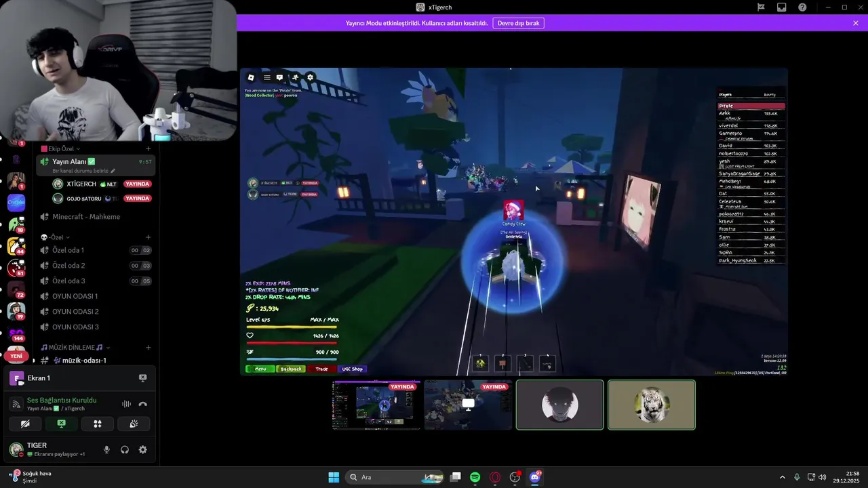
Task: Open noise suppression waveform icon
Action: tap(126, 404)
